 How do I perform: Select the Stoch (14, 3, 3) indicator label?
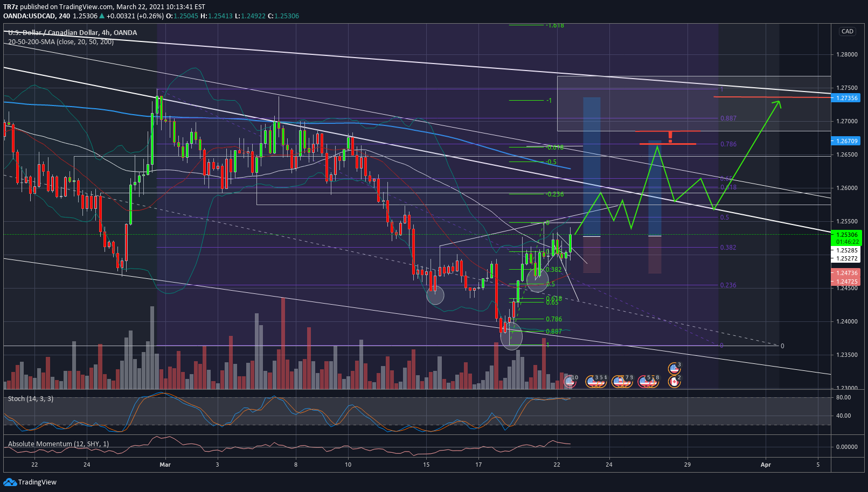pos(31,398)
